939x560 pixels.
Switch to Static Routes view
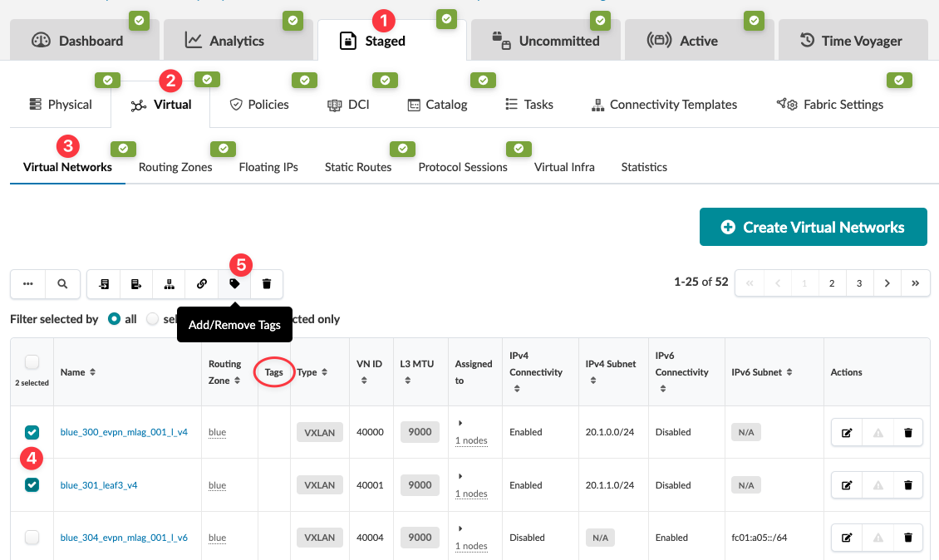point(358,167)
